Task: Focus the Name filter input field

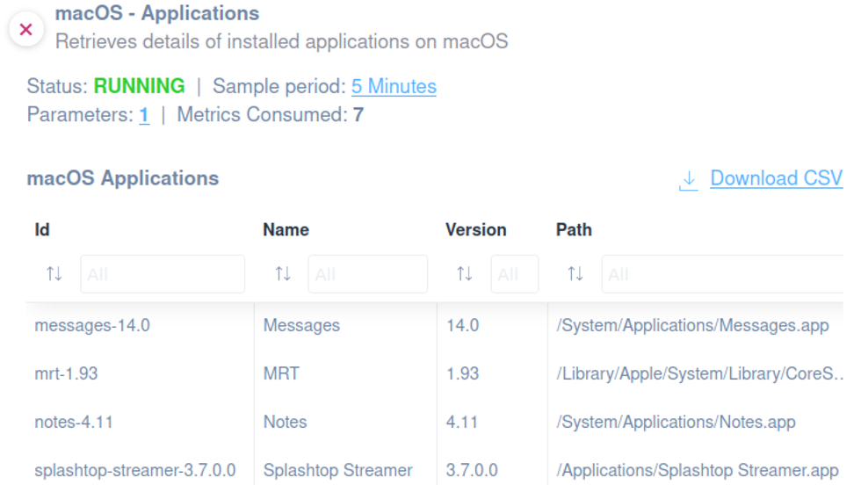Action: pyautogui.click(x=367, y=274)
